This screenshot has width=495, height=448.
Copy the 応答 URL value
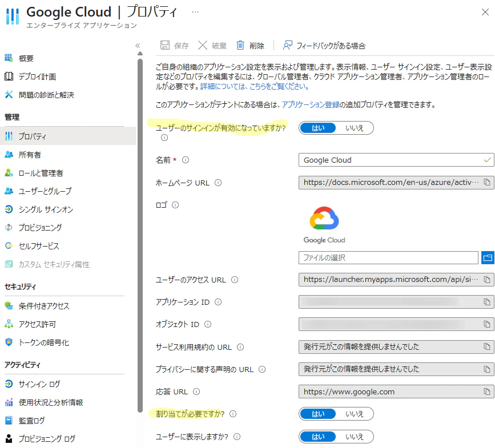coord(487,392)
